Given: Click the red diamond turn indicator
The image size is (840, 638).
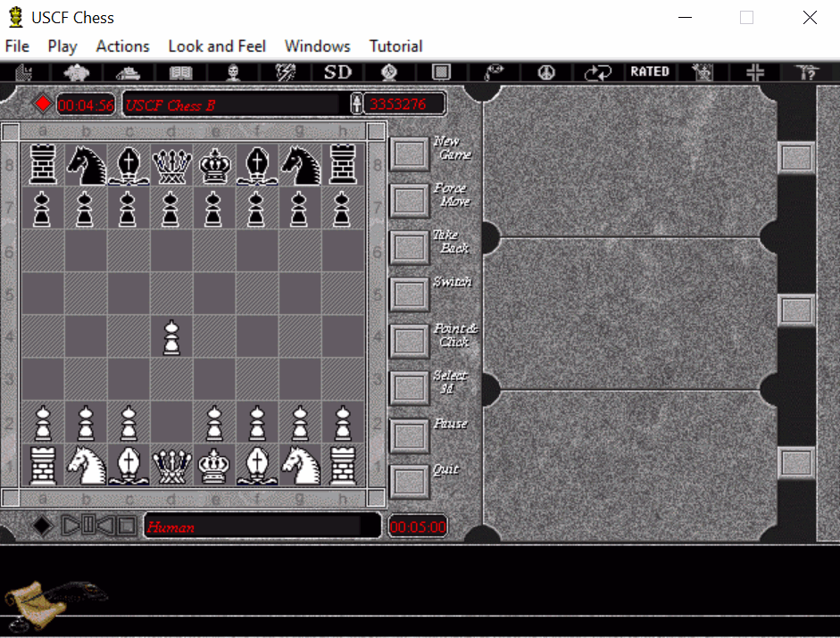Looking at the screenshot, I should coord(42,104).
